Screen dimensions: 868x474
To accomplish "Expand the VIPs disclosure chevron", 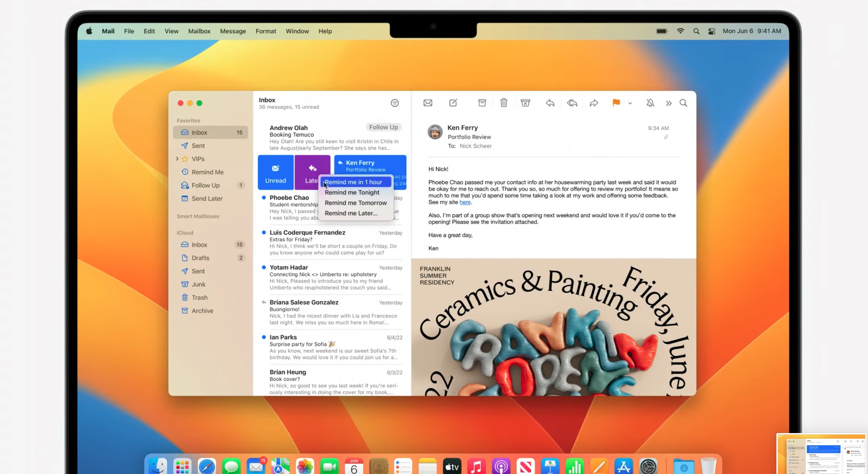I will tap(177, 159).
